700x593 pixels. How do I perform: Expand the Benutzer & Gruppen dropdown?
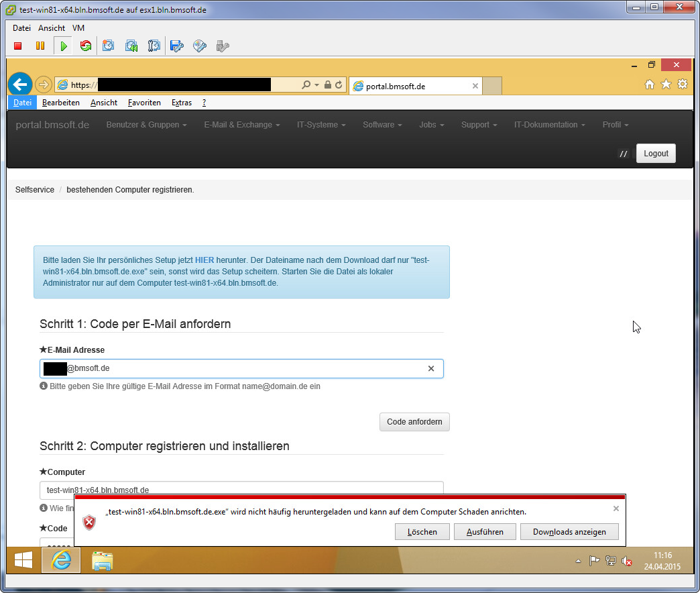click(x=146, y=125)
